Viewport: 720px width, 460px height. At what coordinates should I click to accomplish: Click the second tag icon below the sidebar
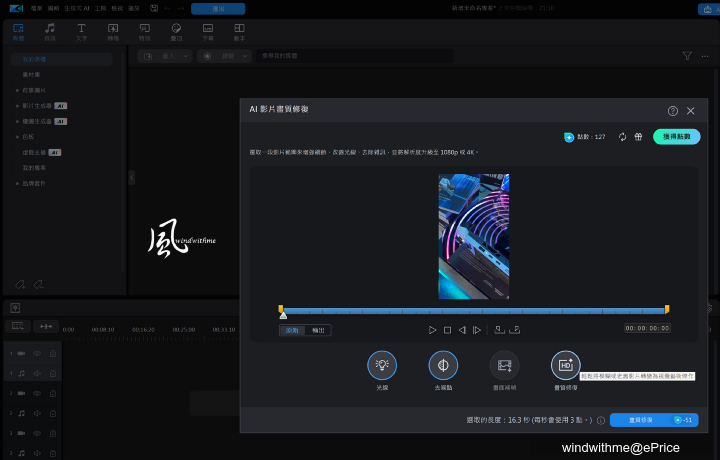(38, 285)
